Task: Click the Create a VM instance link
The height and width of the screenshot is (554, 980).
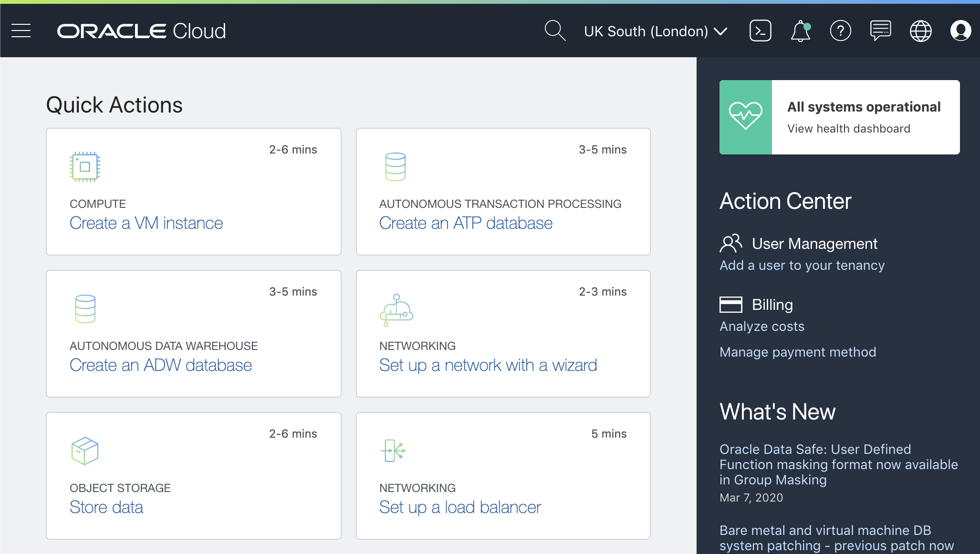Action: pyautogui.click(x=146, y=223)
